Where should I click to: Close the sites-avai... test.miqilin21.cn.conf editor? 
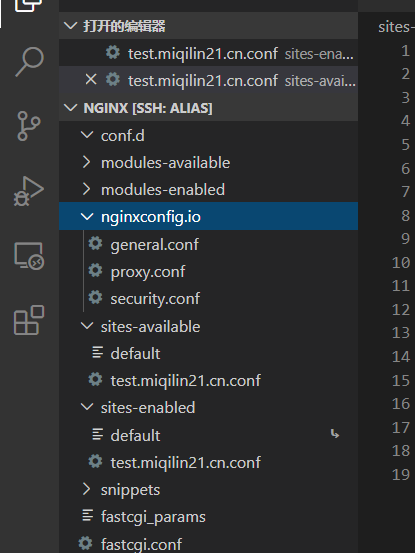(x=91, y=80)
